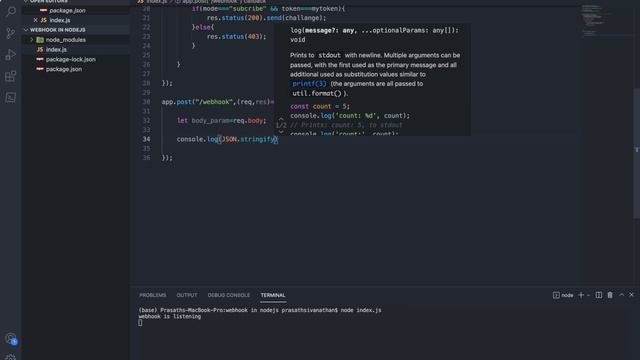Image resolution: width=640 pixels, height=360 pixels.
Task: Click the JS icon of index.js in Open Editors
Action: 44,20
